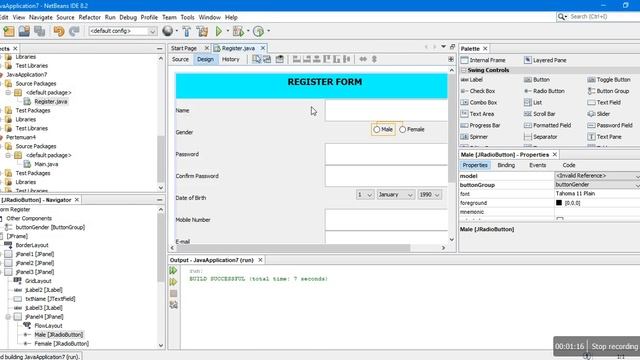Screen dimensions: 640x360
Task: Click the black foreground color swatch
Action: click(x=559, y=203)
